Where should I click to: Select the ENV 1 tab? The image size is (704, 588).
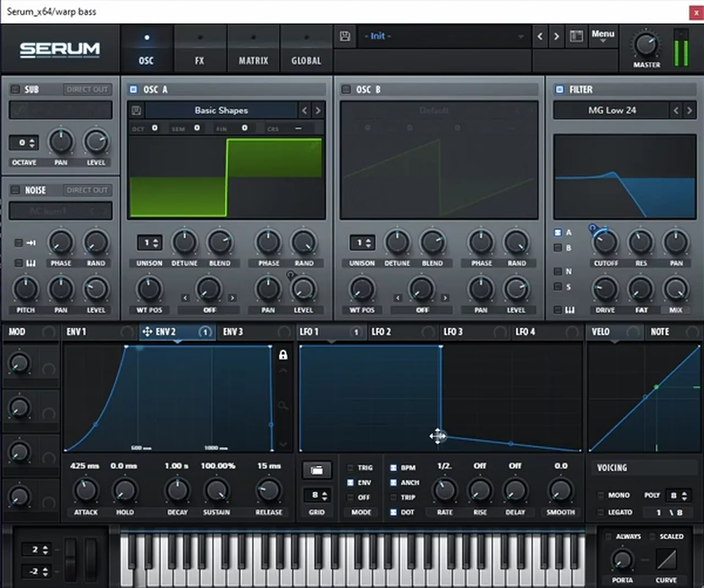click(x=77, y=332)
